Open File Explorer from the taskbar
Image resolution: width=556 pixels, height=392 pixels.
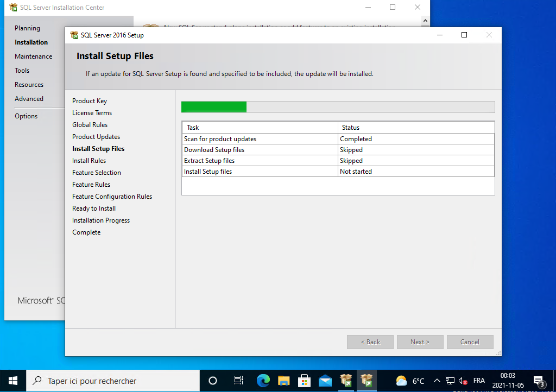point(284,381)
